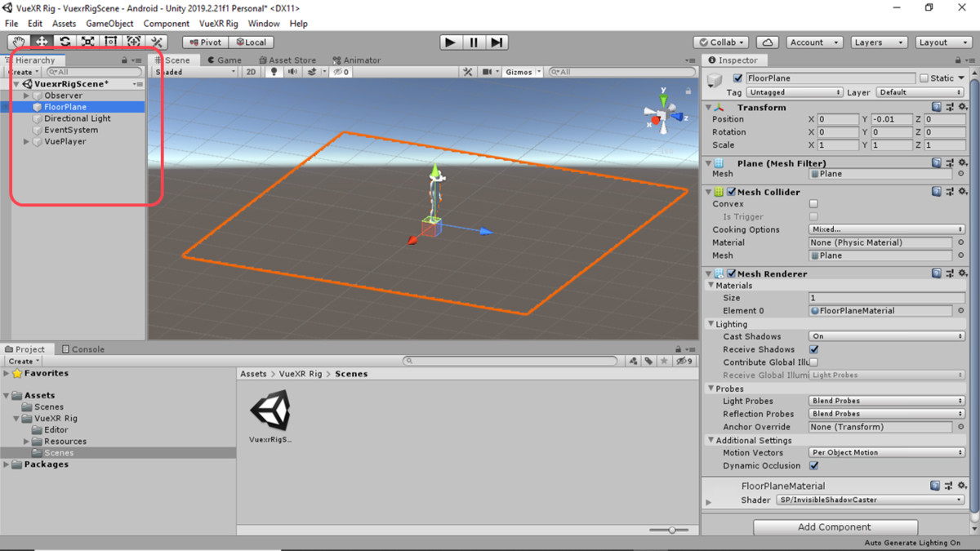Open Scene view component tools icon
Screen dimensions: 980x551
(x=468, y=72)
